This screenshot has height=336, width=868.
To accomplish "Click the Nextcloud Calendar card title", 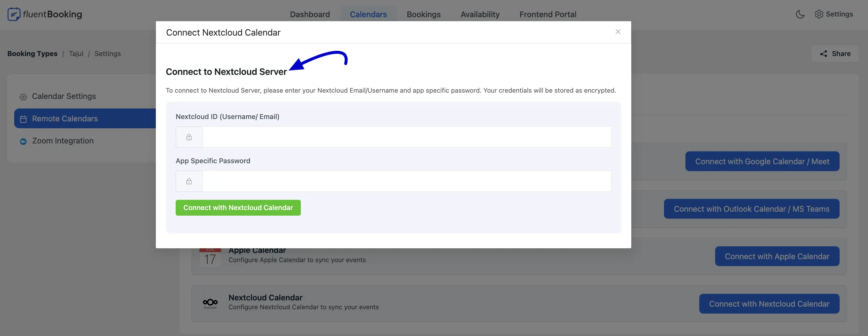I will coord(265,298).
